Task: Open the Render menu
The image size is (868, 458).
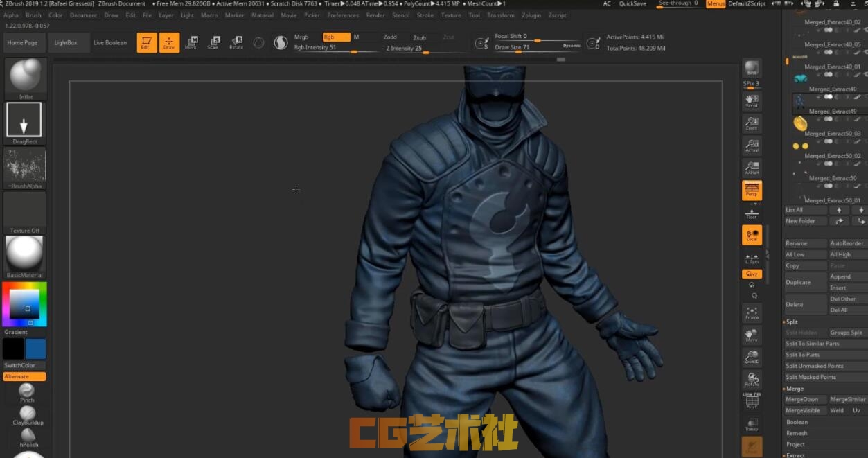Action: tap(375, 15)
